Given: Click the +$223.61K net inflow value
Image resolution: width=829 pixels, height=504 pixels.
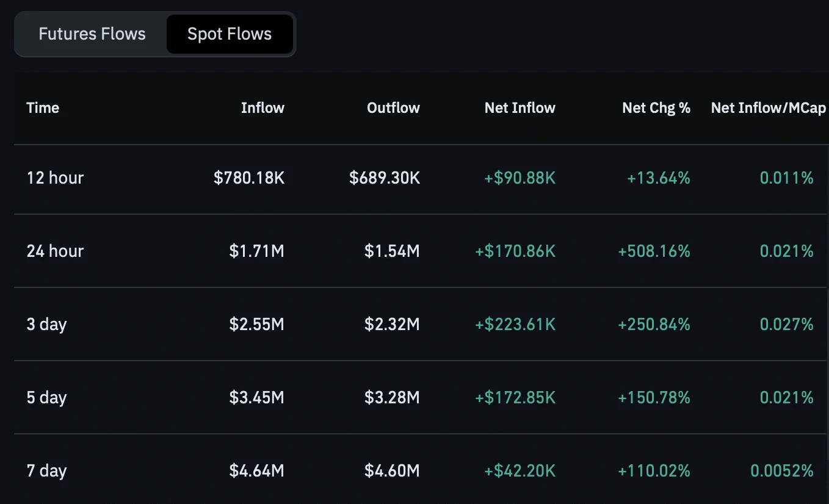Looking at the screenshot, I should 515,324.
